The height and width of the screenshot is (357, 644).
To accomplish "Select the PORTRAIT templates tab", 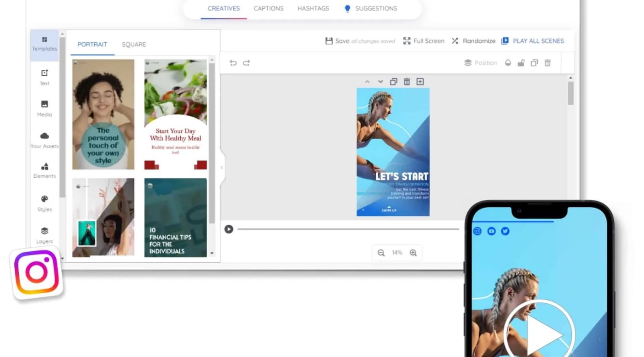I will tap(92, 45).
